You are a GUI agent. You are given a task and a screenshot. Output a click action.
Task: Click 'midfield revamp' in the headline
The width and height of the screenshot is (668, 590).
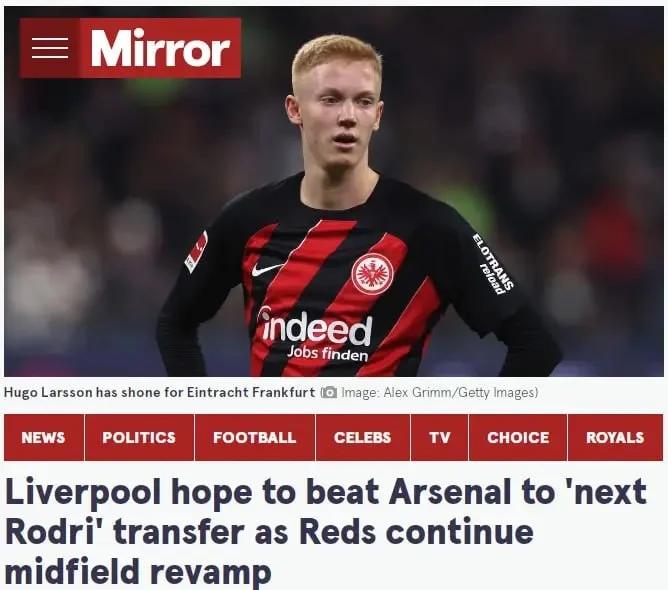pos(138,571)
